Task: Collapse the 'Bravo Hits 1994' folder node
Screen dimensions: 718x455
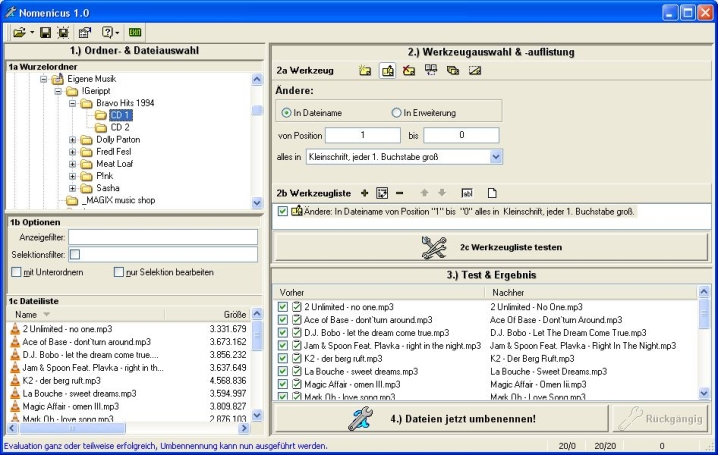Action: 73,102
